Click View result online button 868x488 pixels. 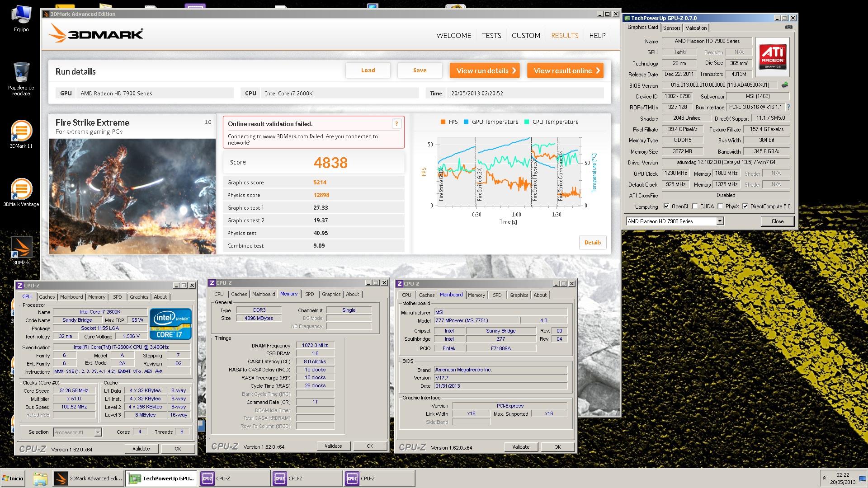(565, 70)
